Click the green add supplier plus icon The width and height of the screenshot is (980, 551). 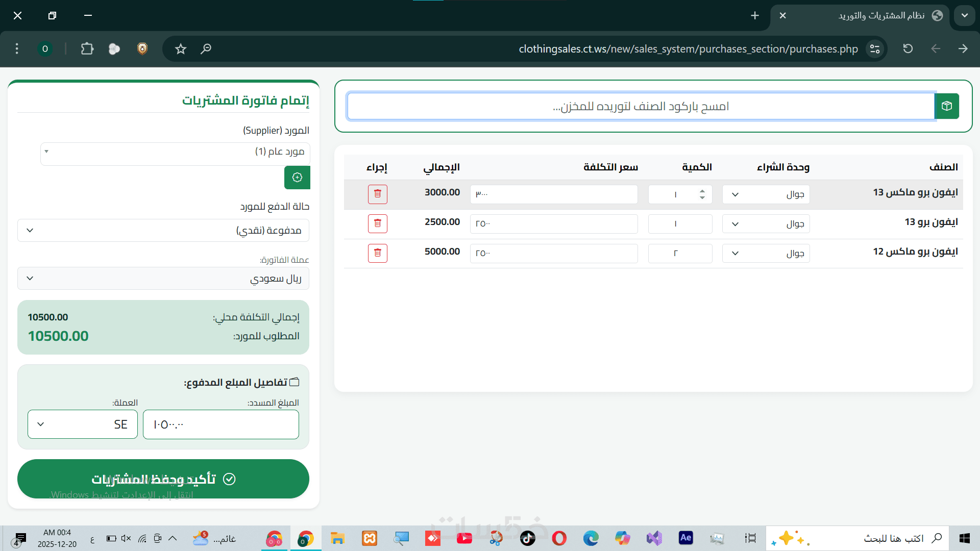[x=297, y=178]
